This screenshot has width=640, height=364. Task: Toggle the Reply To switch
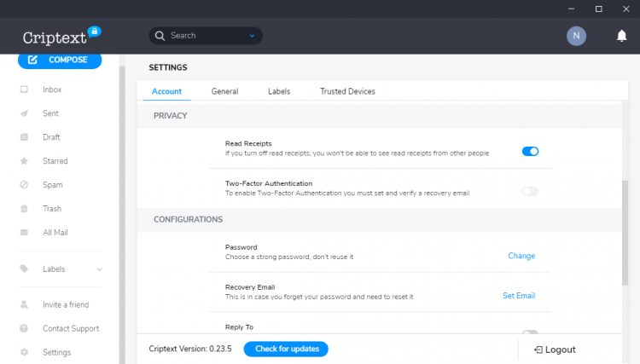(x=530, y=333)
